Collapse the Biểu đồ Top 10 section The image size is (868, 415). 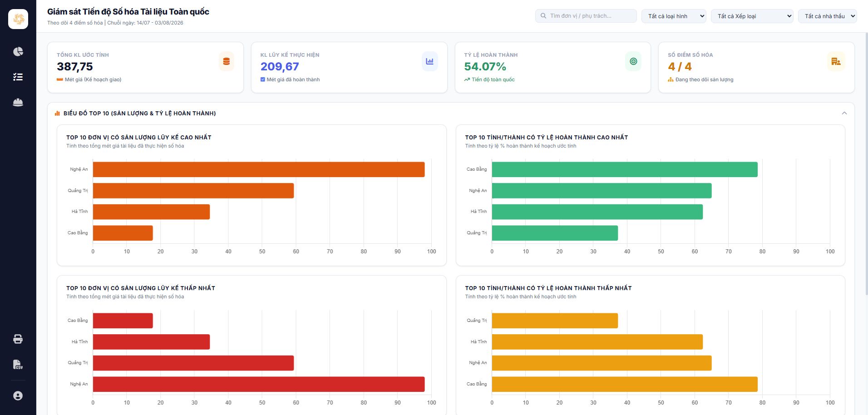pyautogui.click(x=844, y=113)
